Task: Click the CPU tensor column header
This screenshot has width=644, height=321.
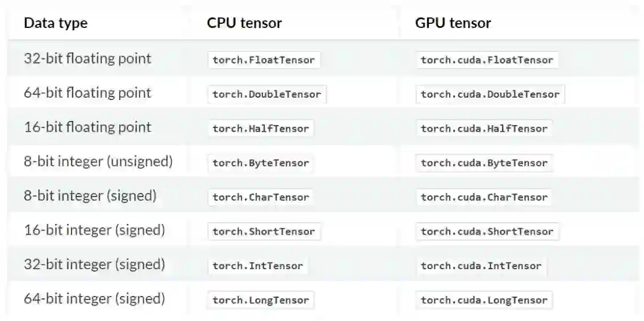Action: (x=244, y=23)
